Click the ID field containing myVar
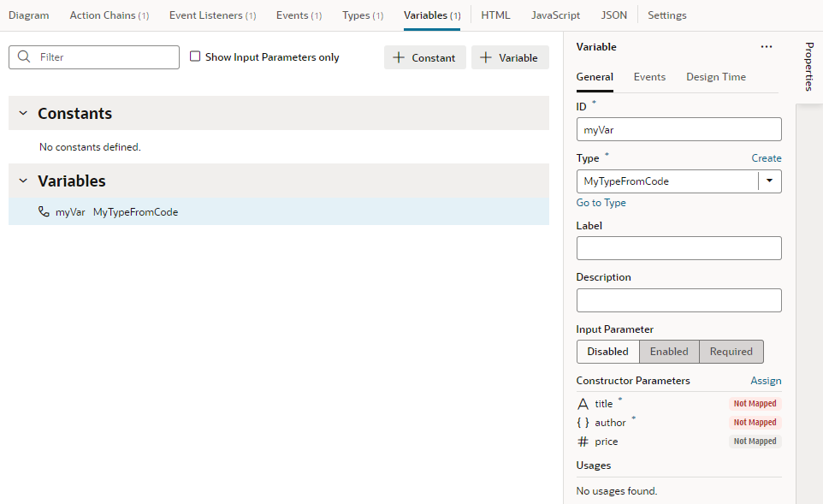823x504 pixels. pos(678,129)
